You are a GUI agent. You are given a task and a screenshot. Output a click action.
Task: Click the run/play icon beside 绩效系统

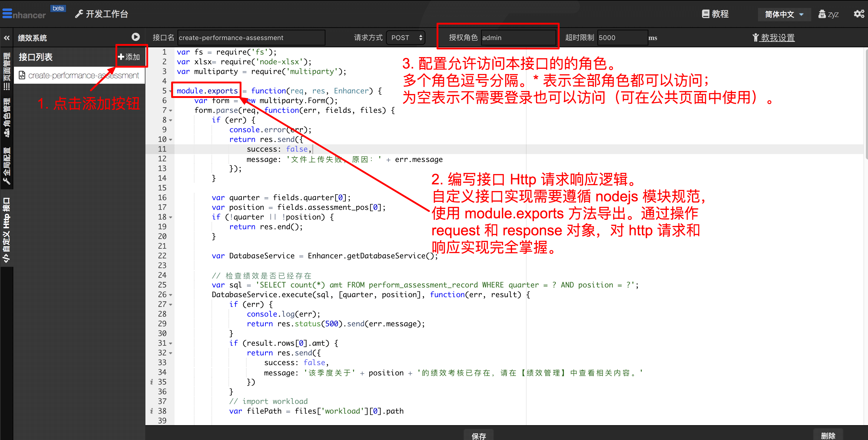pos(135,37)
